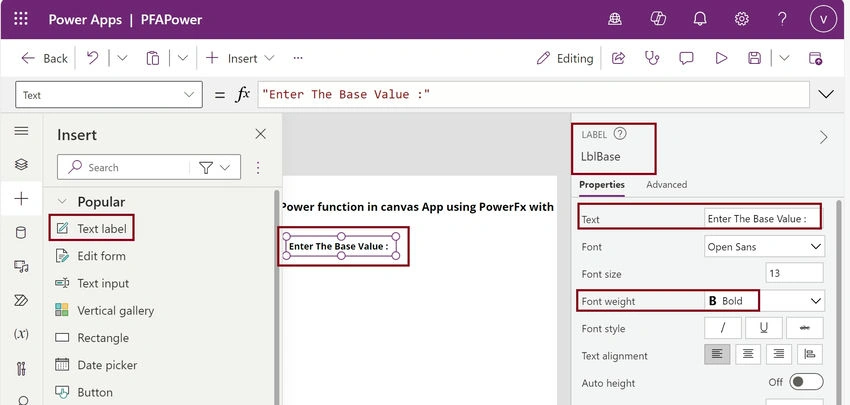Open the Advanced tools icon

21,369
